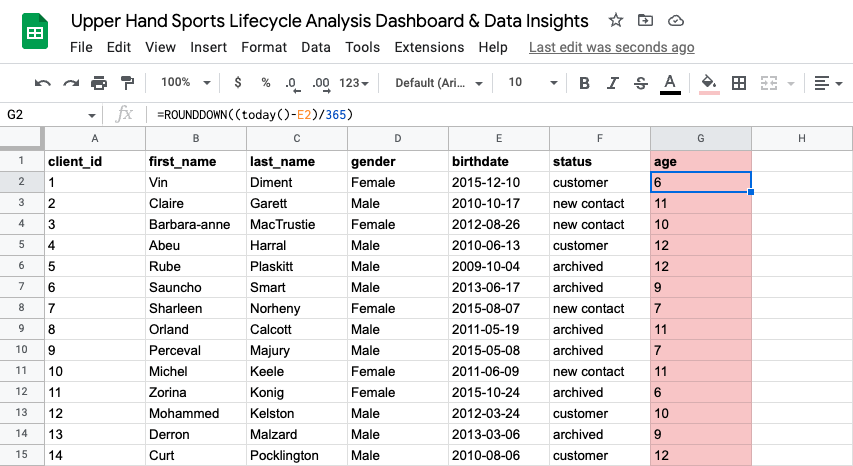
Task: Click the 'Norheny' last name cell
Action: [296, 308]
